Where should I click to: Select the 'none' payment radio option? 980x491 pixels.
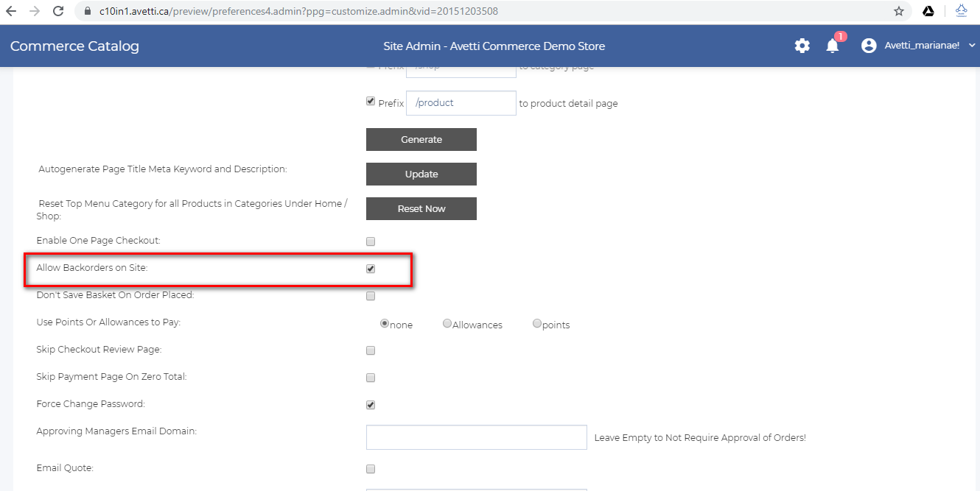tap(384, 323)
